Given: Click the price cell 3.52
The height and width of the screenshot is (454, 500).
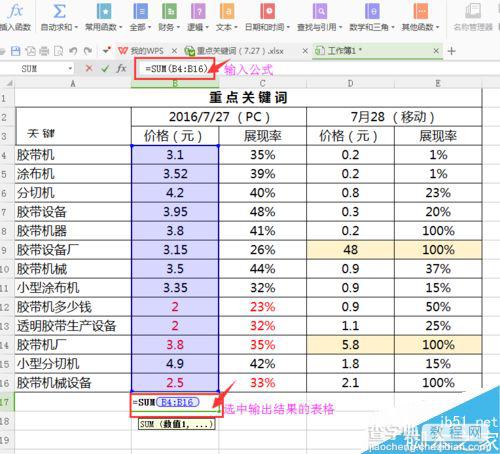Looking at the screenshot, I should pyautogui.click(x=175, y=174).
